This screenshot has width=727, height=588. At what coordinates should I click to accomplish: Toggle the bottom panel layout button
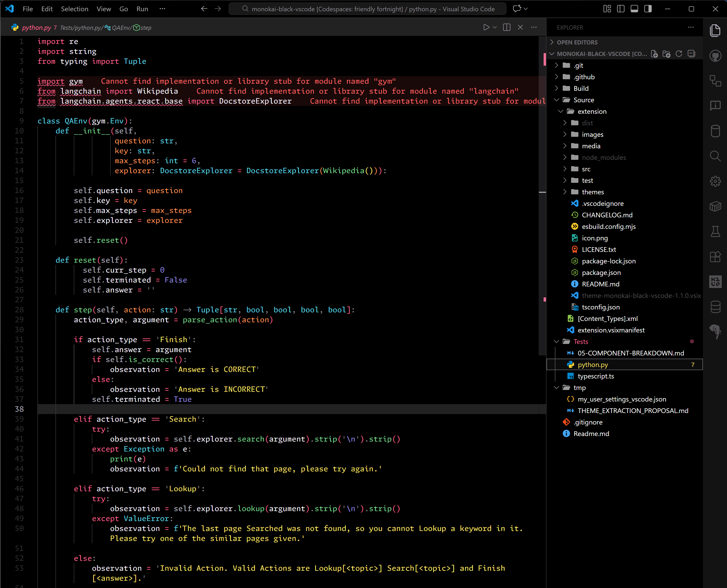[634, 9]
